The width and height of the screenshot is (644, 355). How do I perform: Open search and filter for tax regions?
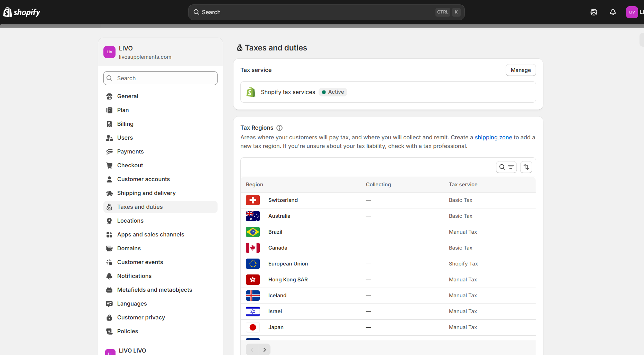click(506, 167)
